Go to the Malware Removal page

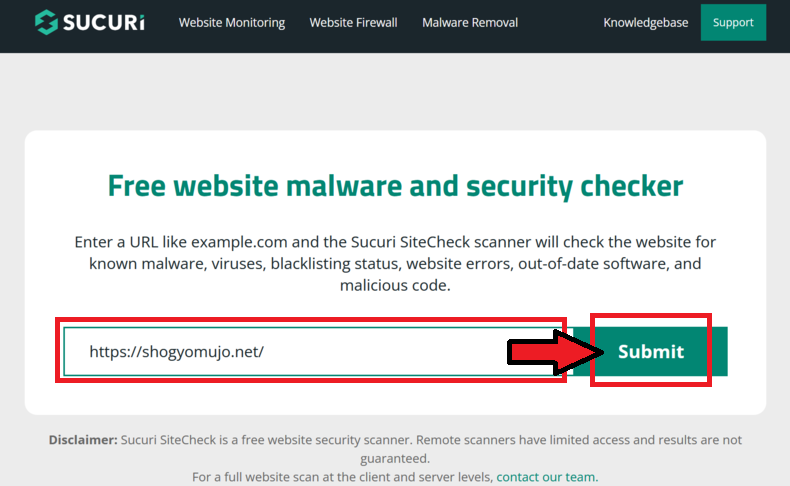[x=470, y=23]
